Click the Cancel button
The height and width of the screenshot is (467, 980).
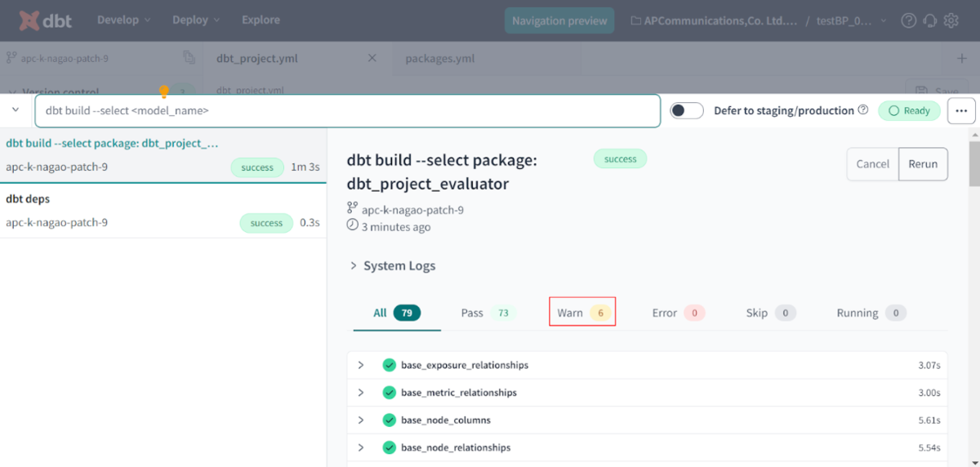(872, 164)
